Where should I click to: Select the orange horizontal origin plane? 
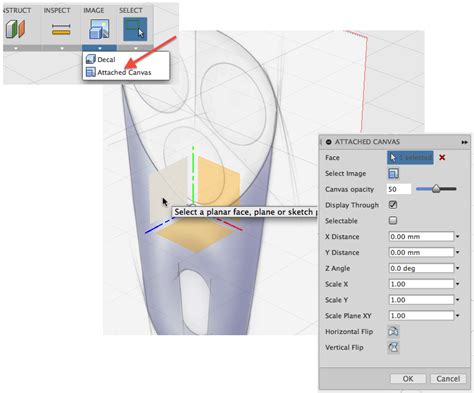(x=196, y=235)
